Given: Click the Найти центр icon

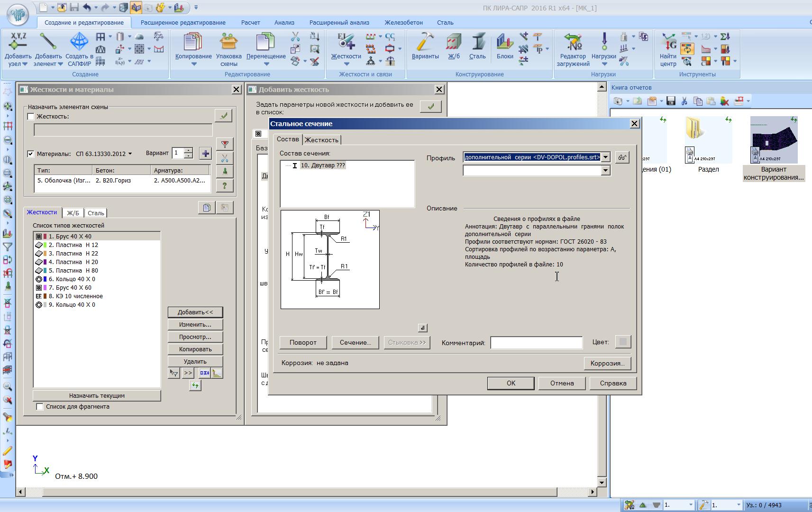Looking at the screenshot, I should 668,44.
